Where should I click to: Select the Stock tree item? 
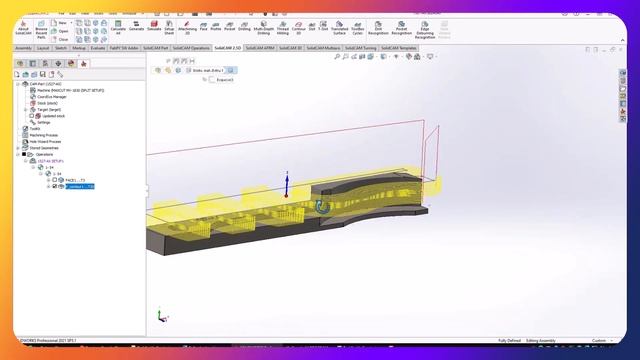[x=44, y=103]
